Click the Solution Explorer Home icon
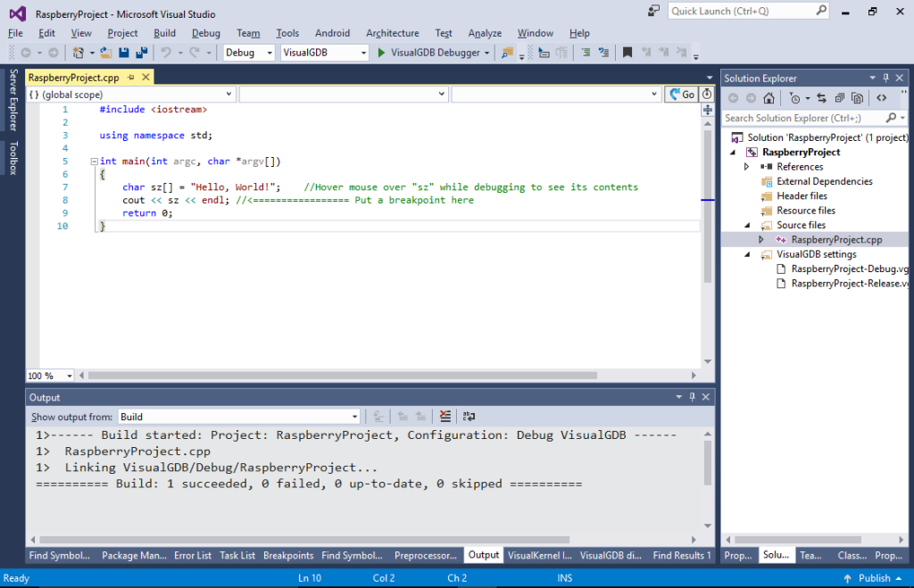Image resolution: width=914 pixels, height=588 pixels. point(769,98)
